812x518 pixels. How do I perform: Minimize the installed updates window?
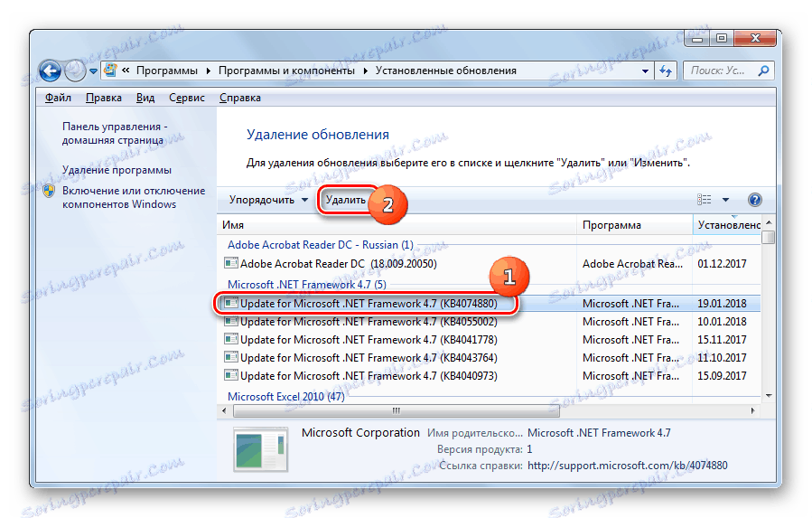[x=697, y=38]
